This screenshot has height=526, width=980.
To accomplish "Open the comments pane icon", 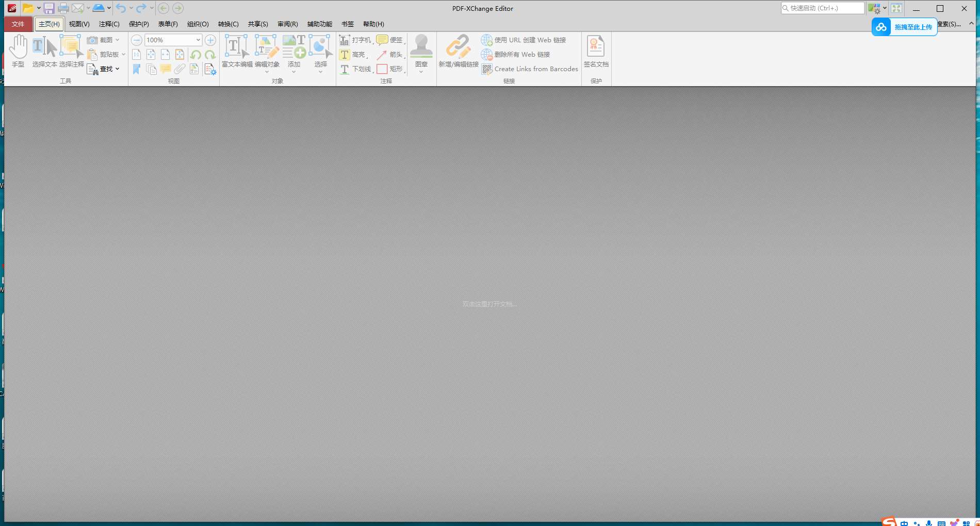I will pyautogui.click(x=166, y=69).
